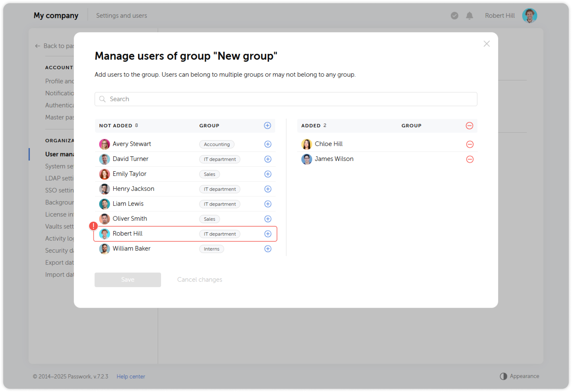Save the group changes
The width and height of the screenshot is (572, 392).
(x=128, y=279)
